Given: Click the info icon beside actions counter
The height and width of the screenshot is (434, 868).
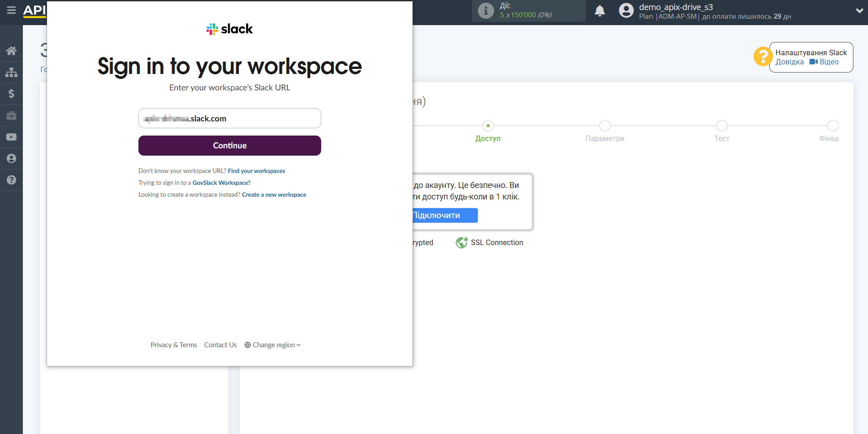Looking at the screenshot, I should pyautogui.click(x=486, y=10).
